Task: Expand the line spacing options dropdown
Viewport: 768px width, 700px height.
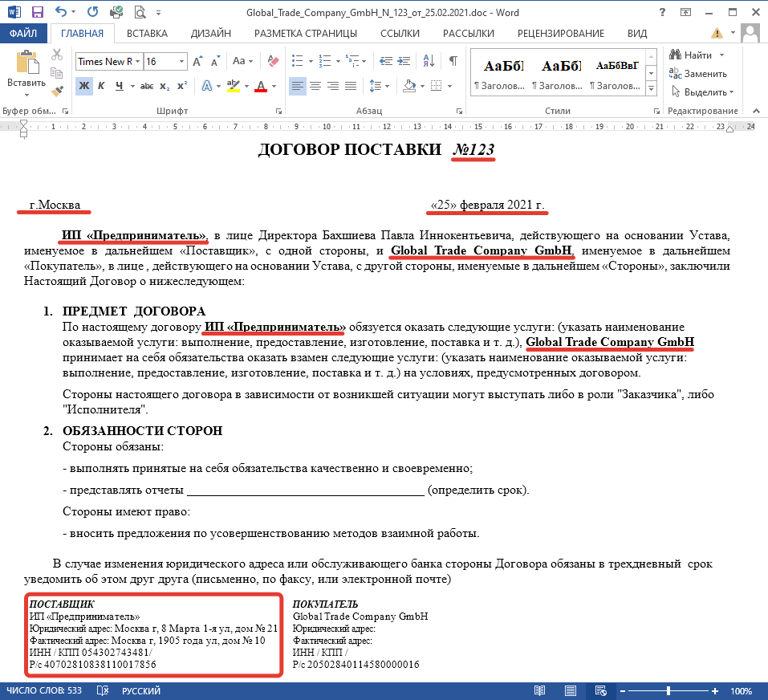Action: tap(387, 86)
